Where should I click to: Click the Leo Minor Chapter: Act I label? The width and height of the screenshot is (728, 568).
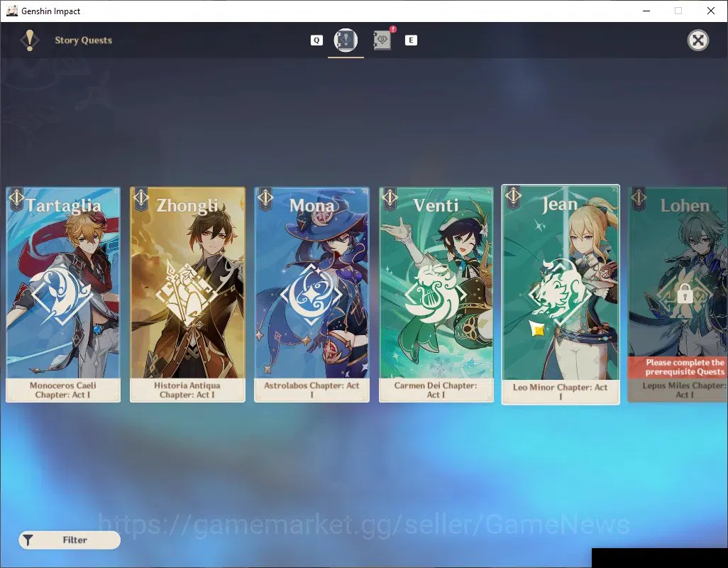pyautogui.click(x=561, y=392)
